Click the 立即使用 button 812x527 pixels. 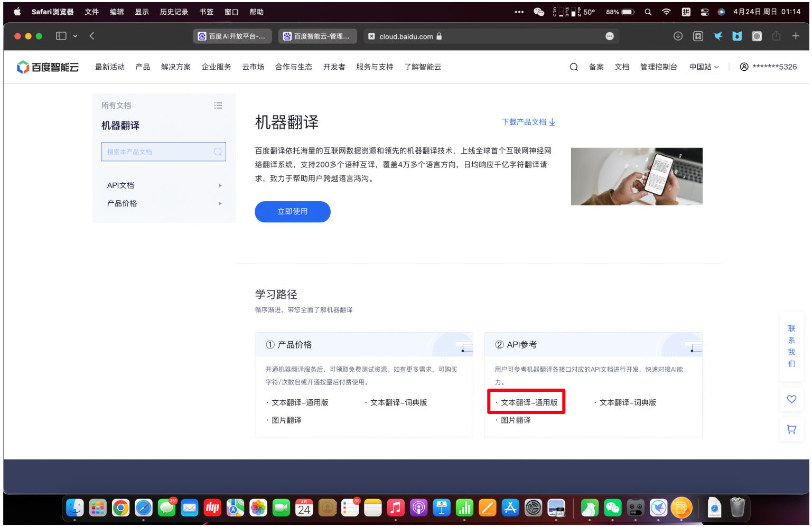click(x=293, y=212)
